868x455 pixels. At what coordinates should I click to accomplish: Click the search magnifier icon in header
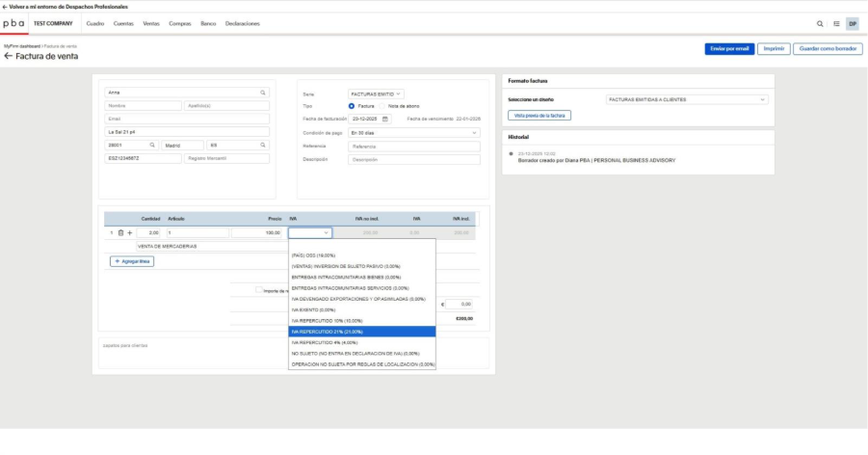pos(821,23)
